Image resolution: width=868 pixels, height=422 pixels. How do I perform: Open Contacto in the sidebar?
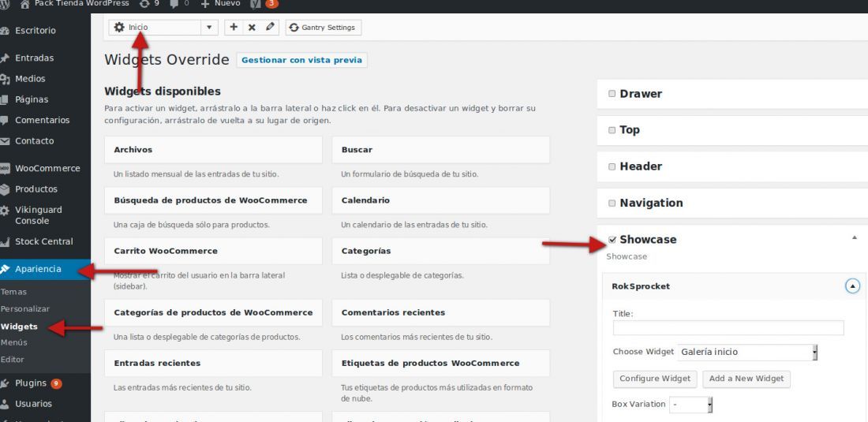(x=34, y=141)
